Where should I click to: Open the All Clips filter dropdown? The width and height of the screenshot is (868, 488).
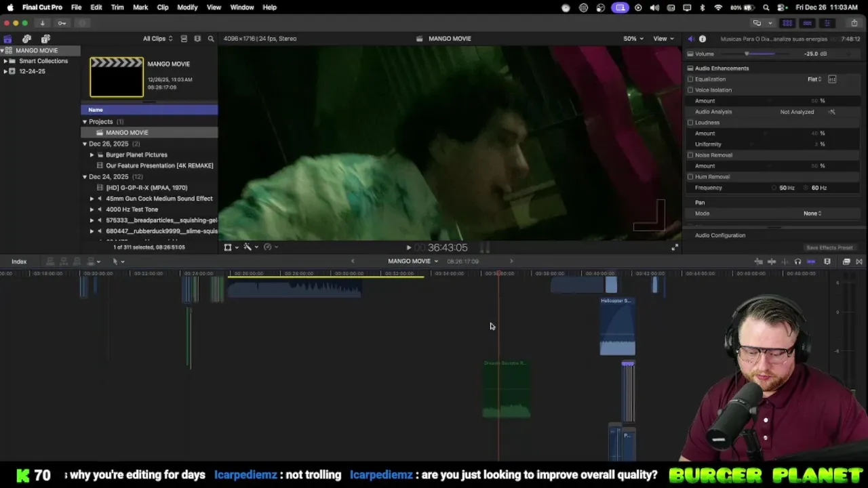pyautogui.click(x=157, y=39)
